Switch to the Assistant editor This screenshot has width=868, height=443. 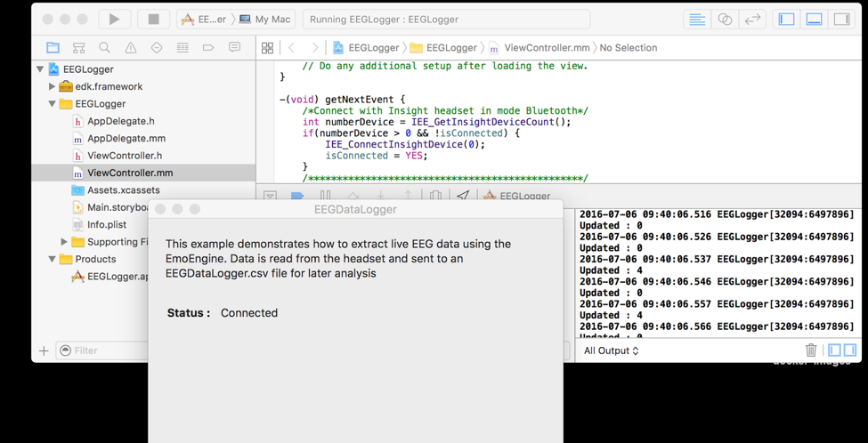pos(725,19)
